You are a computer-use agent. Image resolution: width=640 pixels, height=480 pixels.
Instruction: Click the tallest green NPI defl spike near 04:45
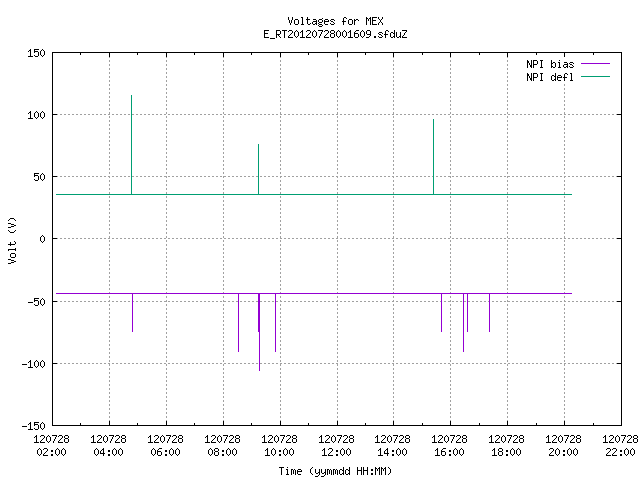coord(131,145)
